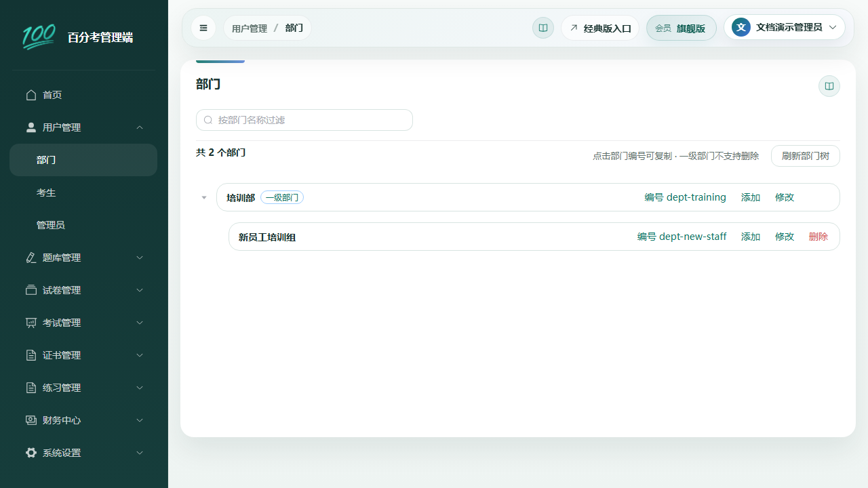Image resolution: width=868 pixels, height=488 pixels.
Task: Click the 共 2 个部门 count text
Action: point(221,152)
